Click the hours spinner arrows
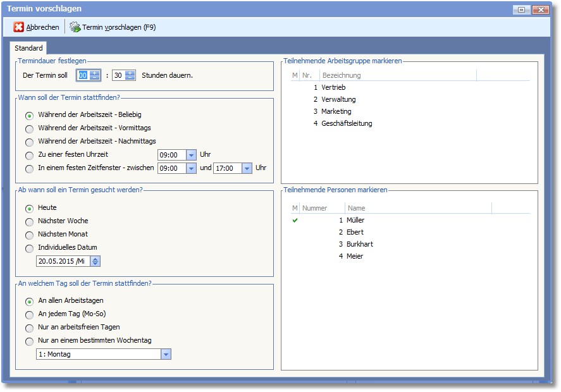The width and height of the screenshot is (561, 392). [95, 75]
